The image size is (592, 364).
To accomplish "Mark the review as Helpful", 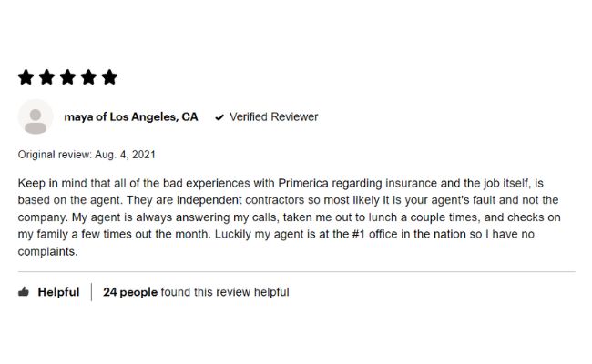I will 58,292.
